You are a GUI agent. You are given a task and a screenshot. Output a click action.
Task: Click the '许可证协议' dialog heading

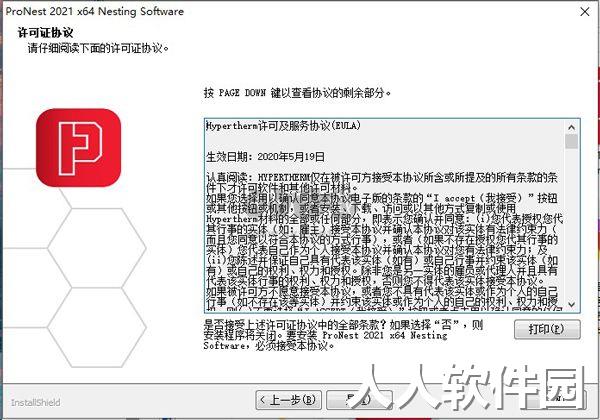point(45,33)
